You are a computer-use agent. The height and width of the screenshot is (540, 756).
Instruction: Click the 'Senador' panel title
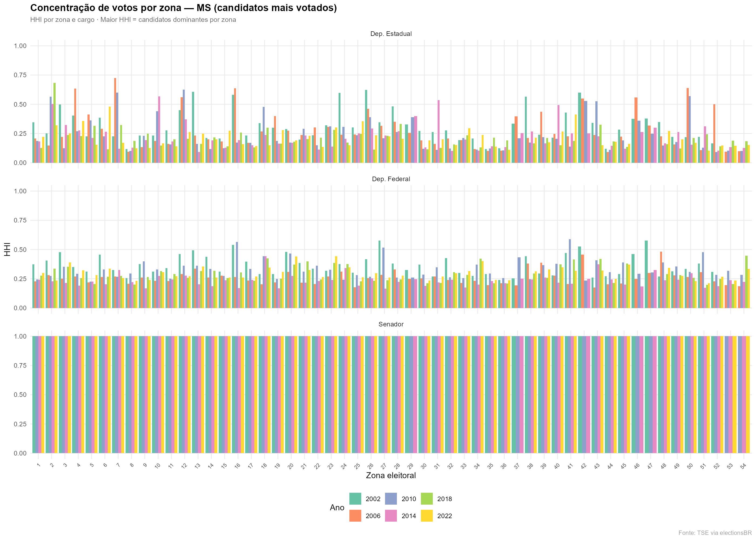pyautogui.click(x=391, y=324)
